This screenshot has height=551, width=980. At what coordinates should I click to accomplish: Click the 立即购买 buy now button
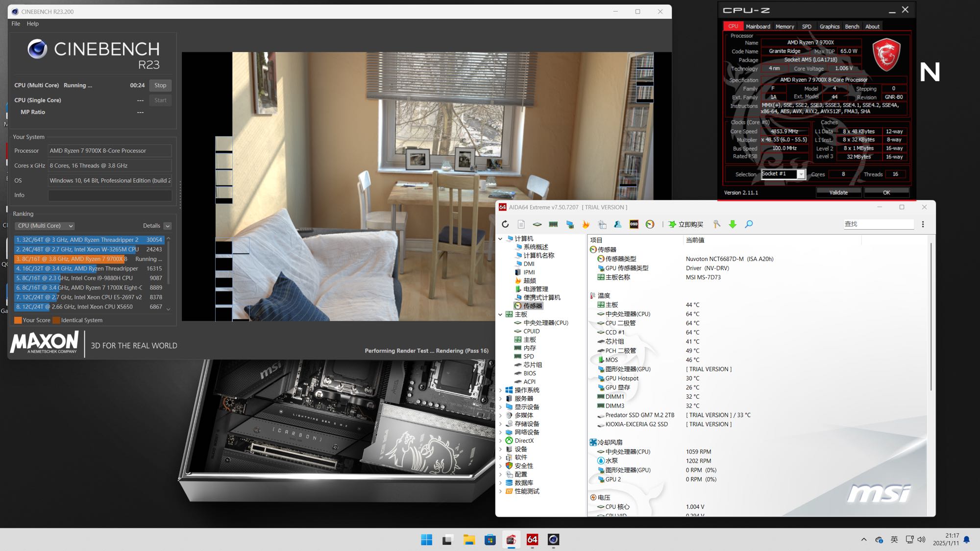[x=686, y=224]
